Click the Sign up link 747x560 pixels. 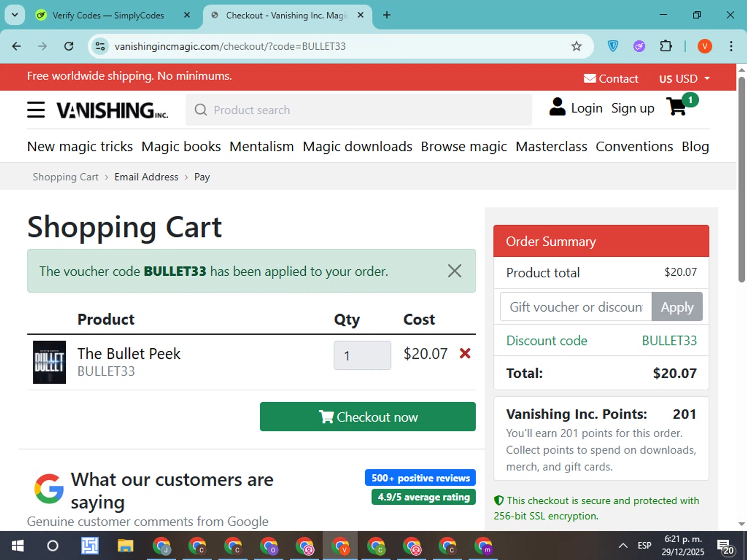pos(632,108)
